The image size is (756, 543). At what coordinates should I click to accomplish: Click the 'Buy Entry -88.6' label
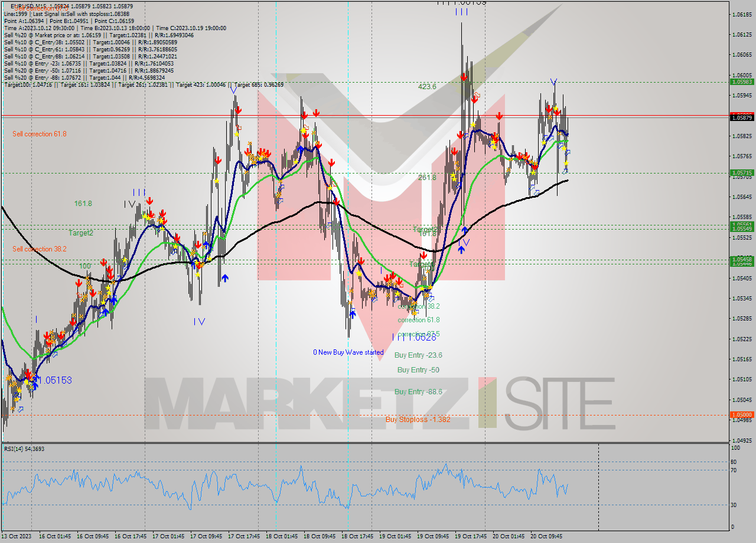coord(418,392)
